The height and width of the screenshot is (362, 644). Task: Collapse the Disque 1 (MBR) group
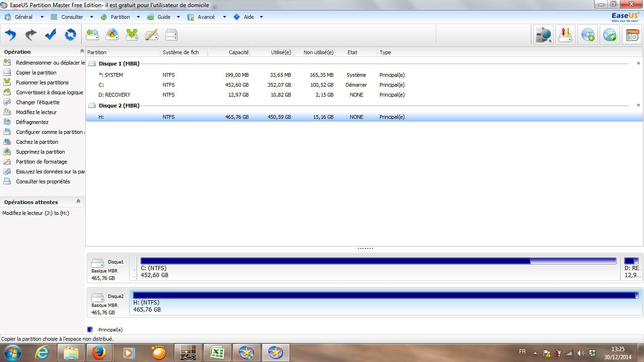(x=638, y=63)
